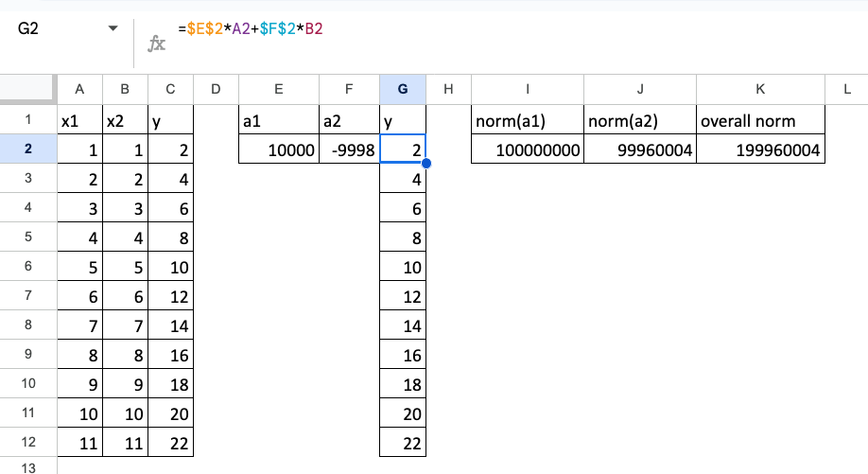Click the select-all corner box

tap(28, 90)
